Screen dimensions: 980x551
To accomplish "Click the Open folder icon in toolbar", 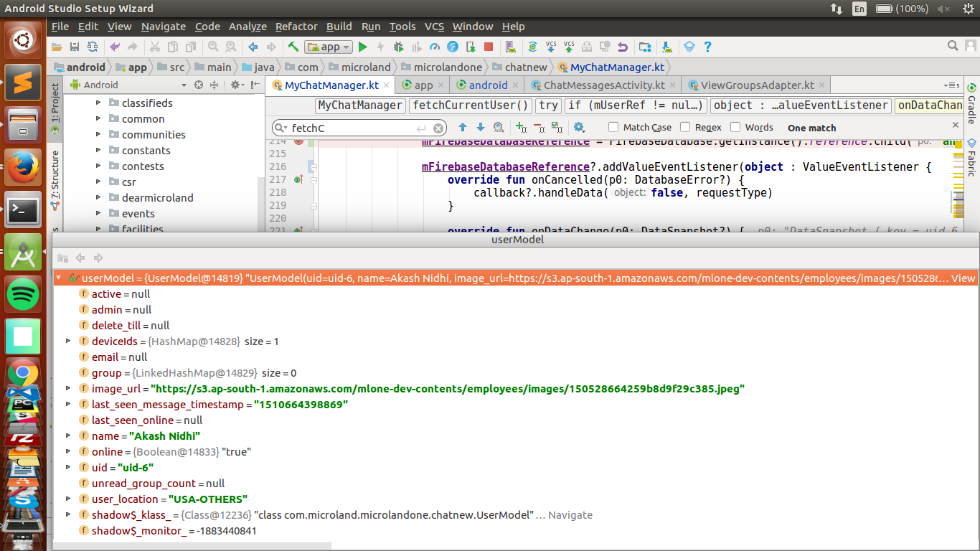I will tap(57, 47).
